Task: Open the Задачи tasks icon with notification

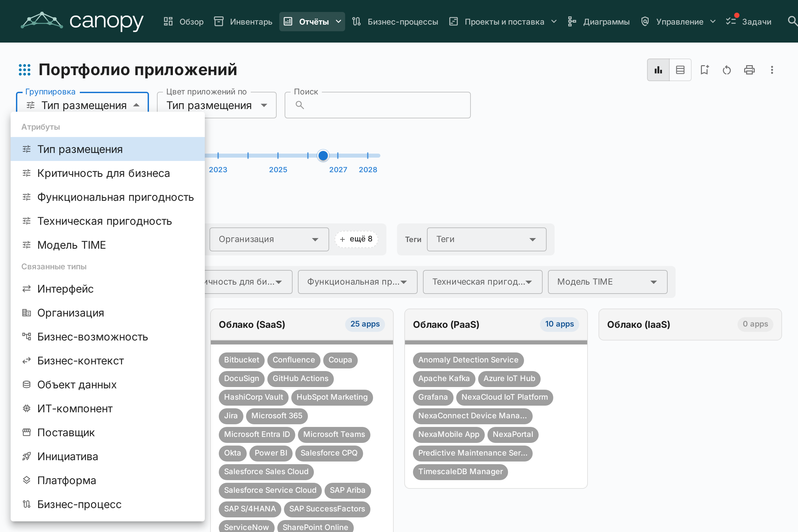Action: pos(731,21)
